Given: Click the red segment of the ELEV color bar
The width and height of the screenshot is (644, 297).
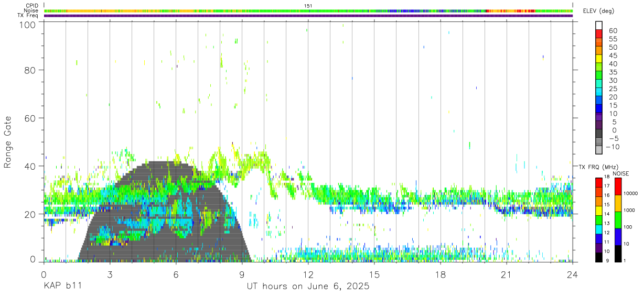Looking at the screenshot, I should click(x=599, y=34).
